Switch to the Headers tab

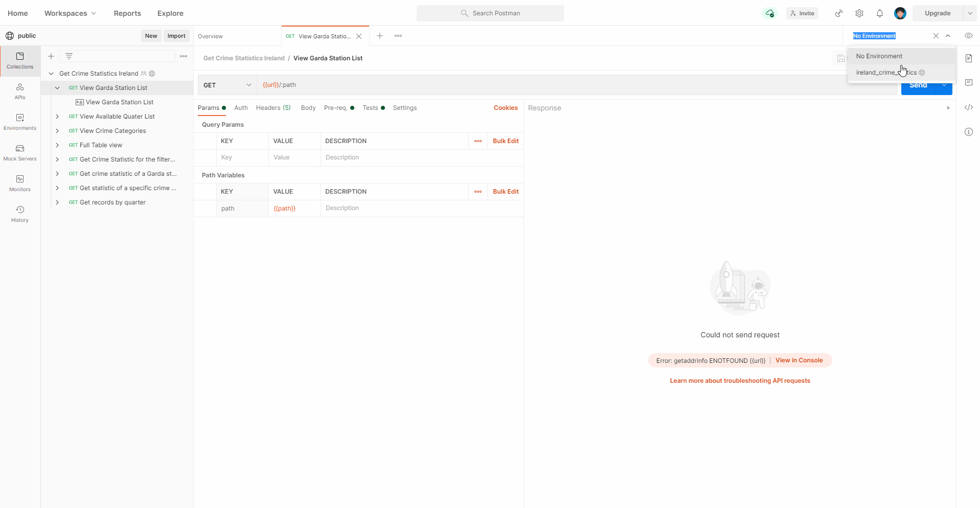(274, 108)
